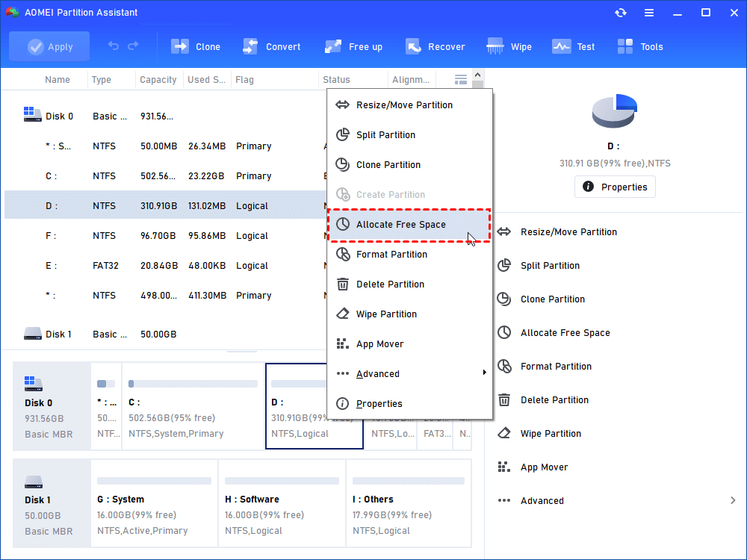Open the Tools options

pyautogui.click(x=640, y=46)
